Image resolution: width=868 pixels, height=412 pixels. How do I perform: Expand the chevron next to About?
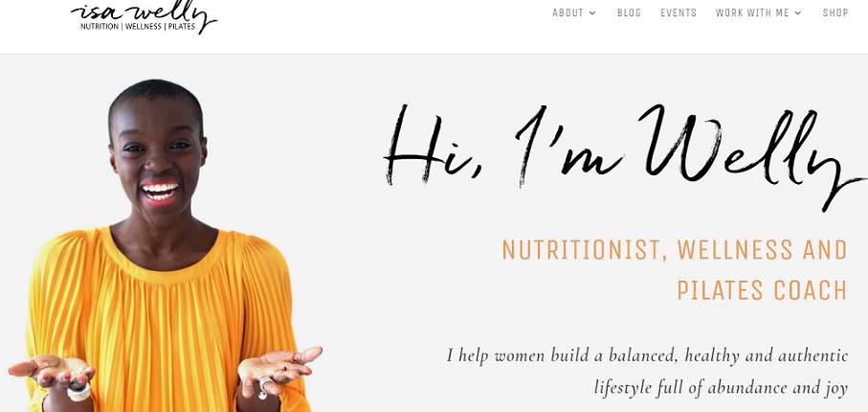[593, 13]
